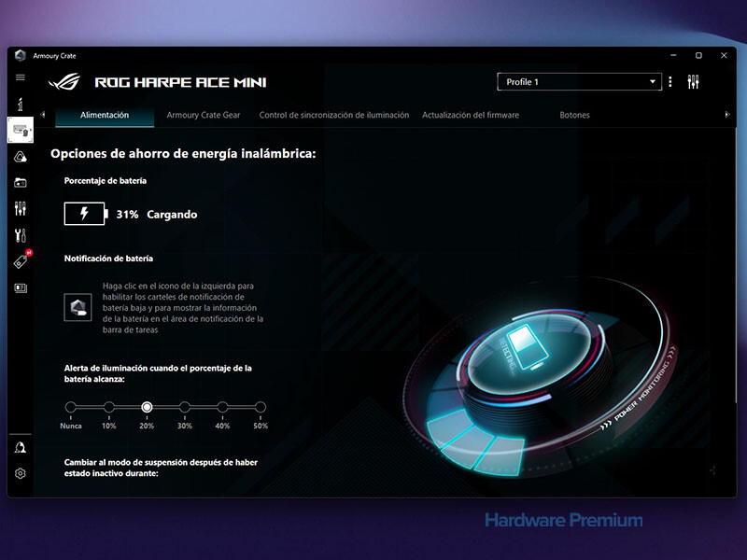Open the Actualización del firmware tab

471,115
